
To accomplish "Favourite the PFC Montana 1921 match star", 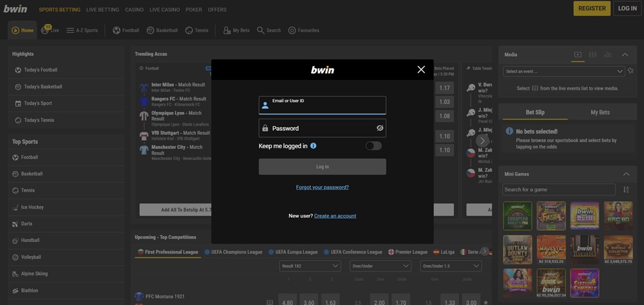I will point(486,302).
